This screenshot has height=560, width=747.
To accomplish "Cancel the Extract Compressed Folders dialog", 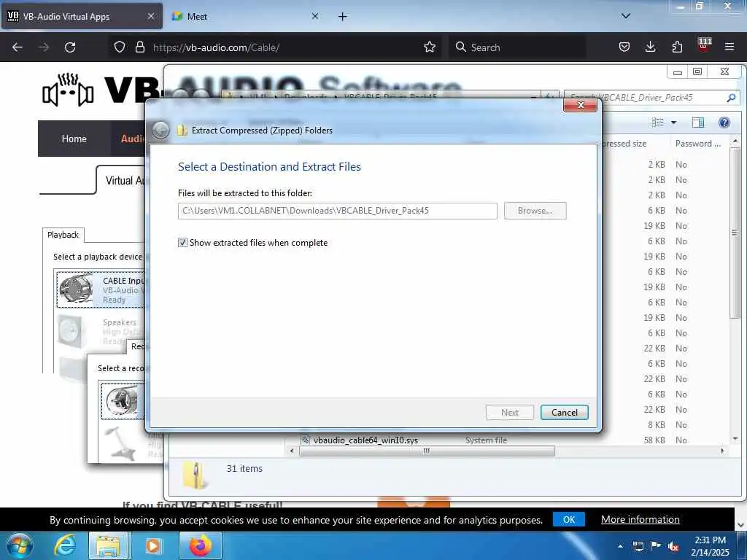I will pyautogui.click(x=564, y=413).
